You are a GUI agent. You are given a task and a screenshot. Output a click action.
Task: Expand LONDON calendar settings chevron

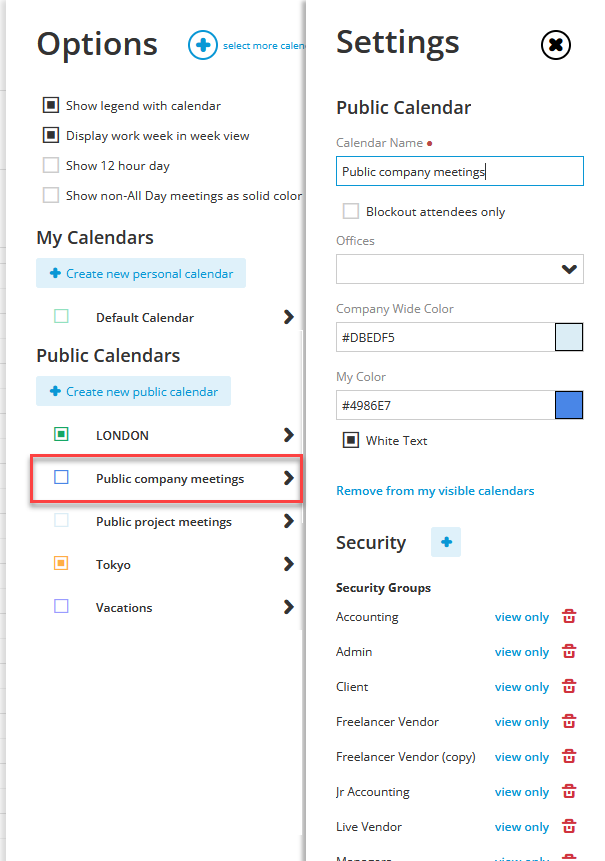coord(289,435)
